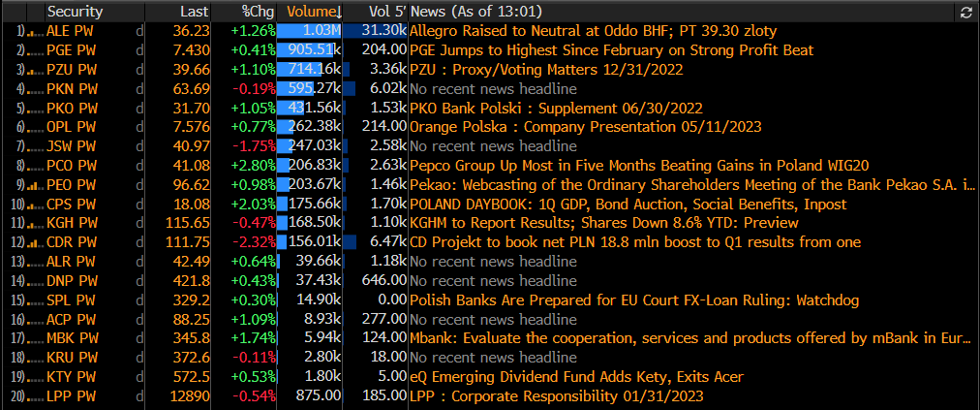Select the LPP PW security
The image size is (980, 410).
[x=72, y=396]
